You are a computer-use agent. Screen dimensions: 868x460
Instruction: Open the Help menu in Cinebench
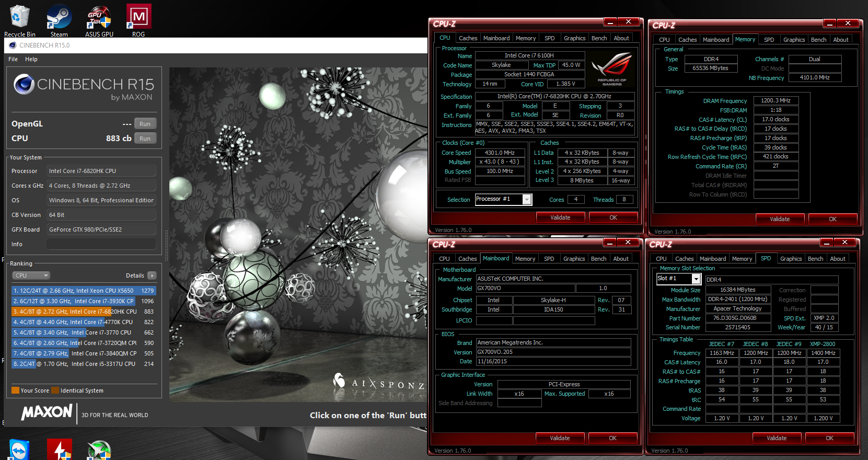[x=31, y=59]
